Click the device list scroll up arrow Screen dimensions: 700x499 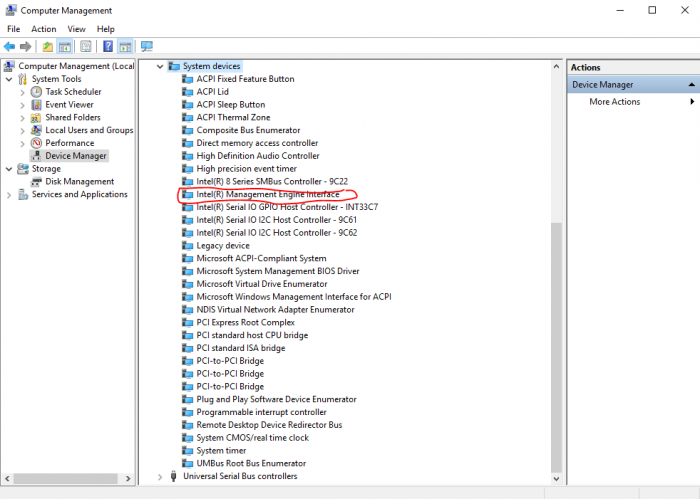point(556,67)
